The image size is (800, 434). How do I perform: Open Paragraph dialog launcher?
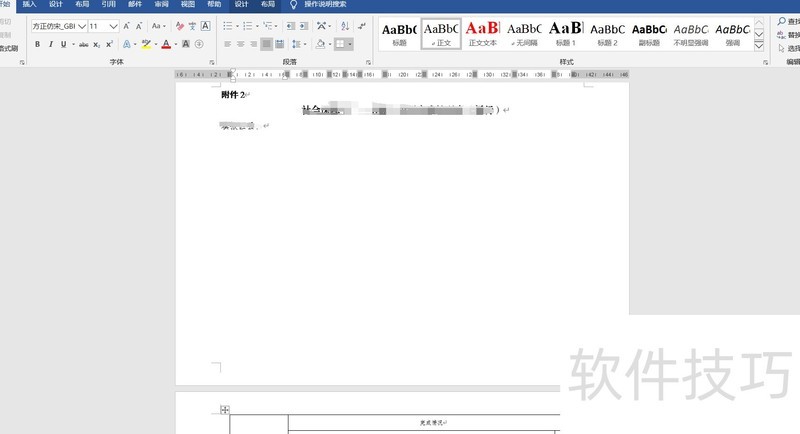368,62
